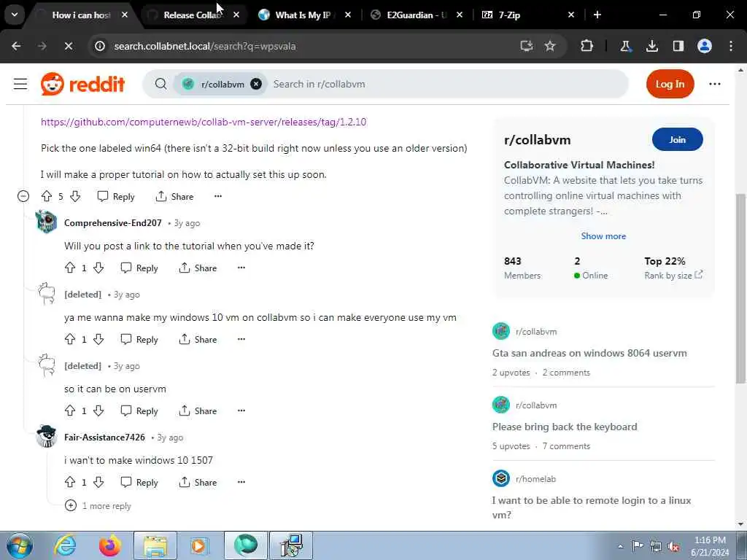Collapse the comment thread with 5 upvotes
The width and height of the screenshot is (747, 560).
click(x=23, y=196)
